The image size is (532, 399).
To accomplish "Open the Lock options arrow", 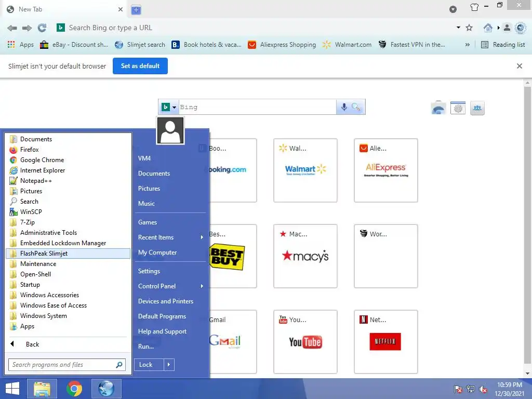I will [169, 365].
